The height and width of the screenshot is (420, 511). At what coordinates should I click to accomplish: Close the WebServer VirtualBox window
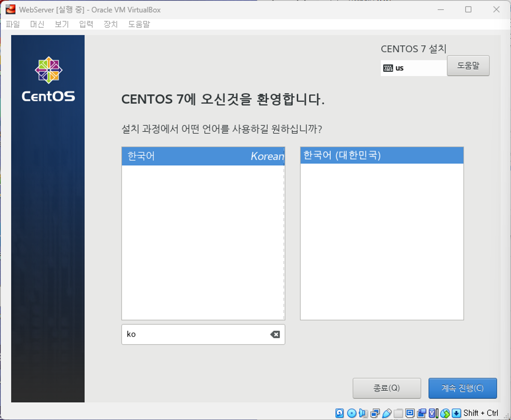click(496, 9)
